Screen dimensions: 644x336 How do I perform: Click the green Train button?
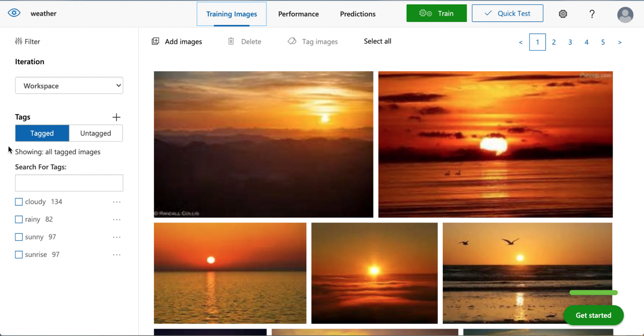click(x=436, y=13)
